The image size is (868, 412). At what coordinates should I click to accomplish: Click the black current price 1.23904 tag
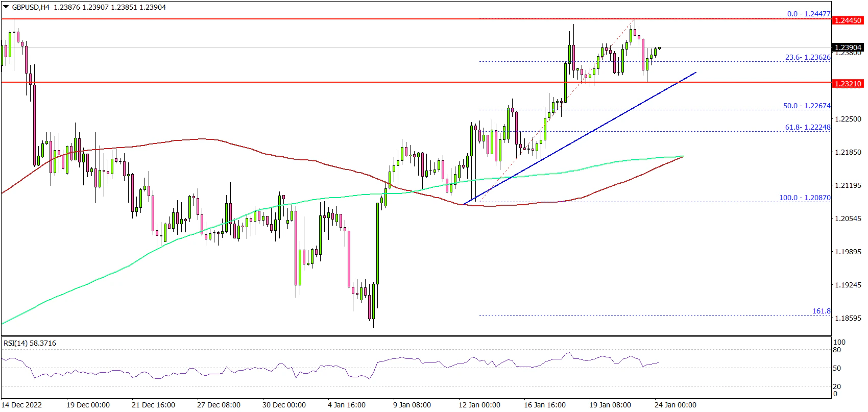pyautogui.click(x=847, y=47)
